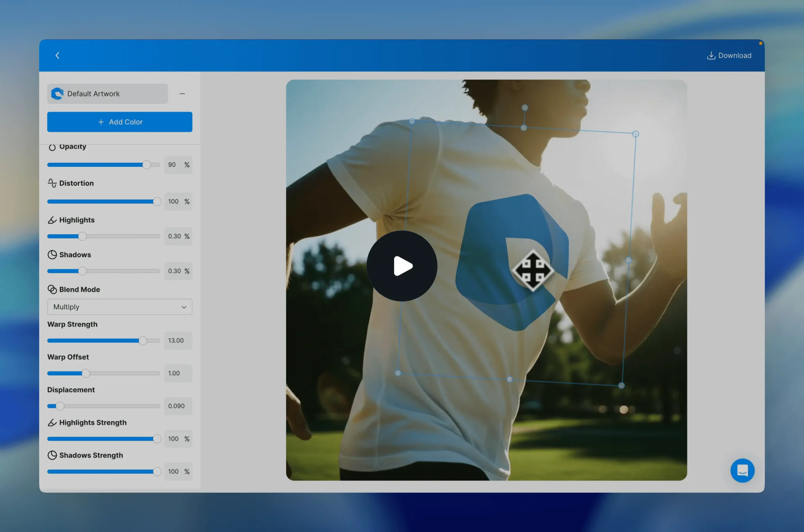Screen dimensions: 804x532
Task: Open the chat support bubble icon
Action: click(x=742, y=470)
